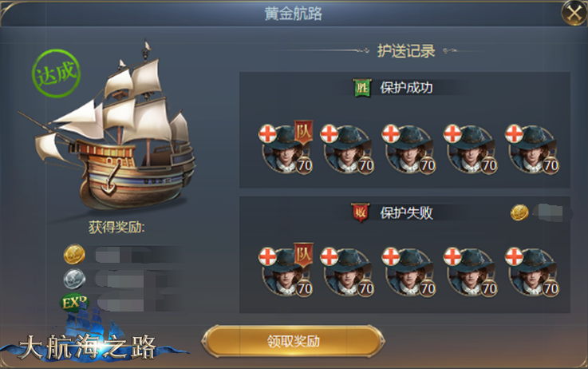Click the green 达成 achieved stamp
Image resolution: width=588 pixels, height=369 pixels.
coord(55,73)
